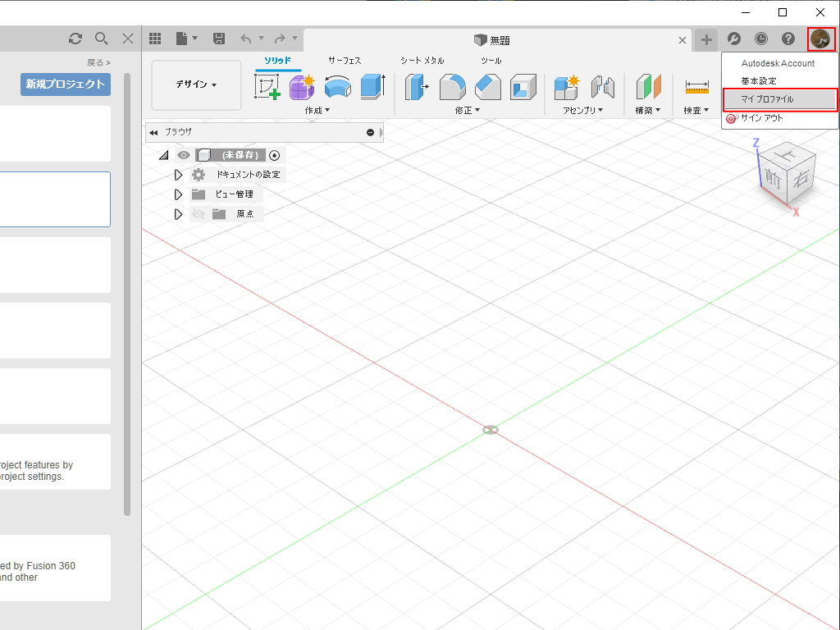The width and height of the screenshot is (840, 630).
Task: Expand 原点 node
Action: coord(178,214)
